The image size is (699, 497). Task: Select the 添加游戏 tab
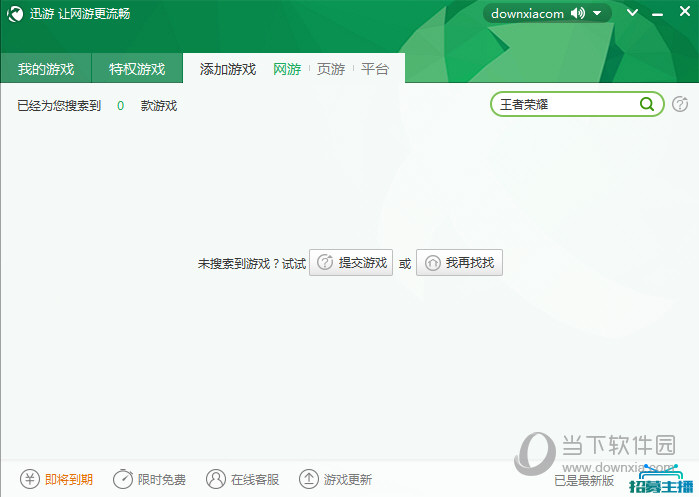228,69
